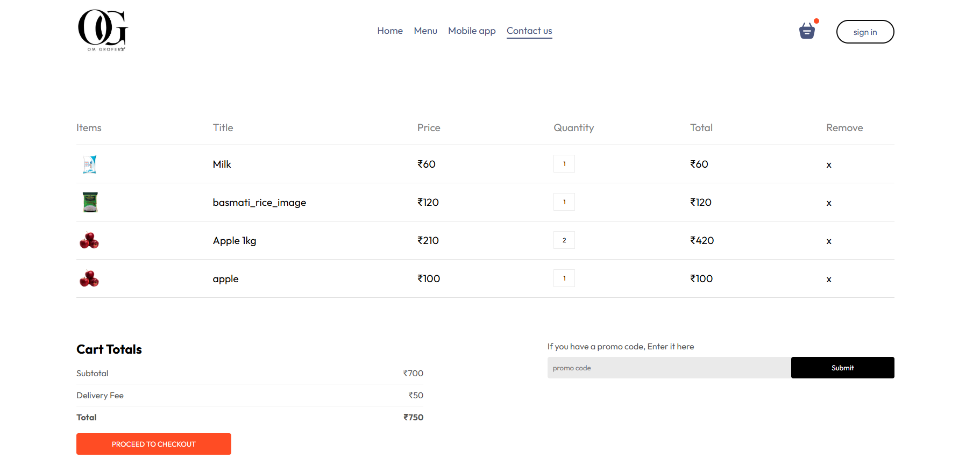Screen dimensions: 980x473
Task: Click the OG Om Grofers logo
Action: click(x=103, y=30)
